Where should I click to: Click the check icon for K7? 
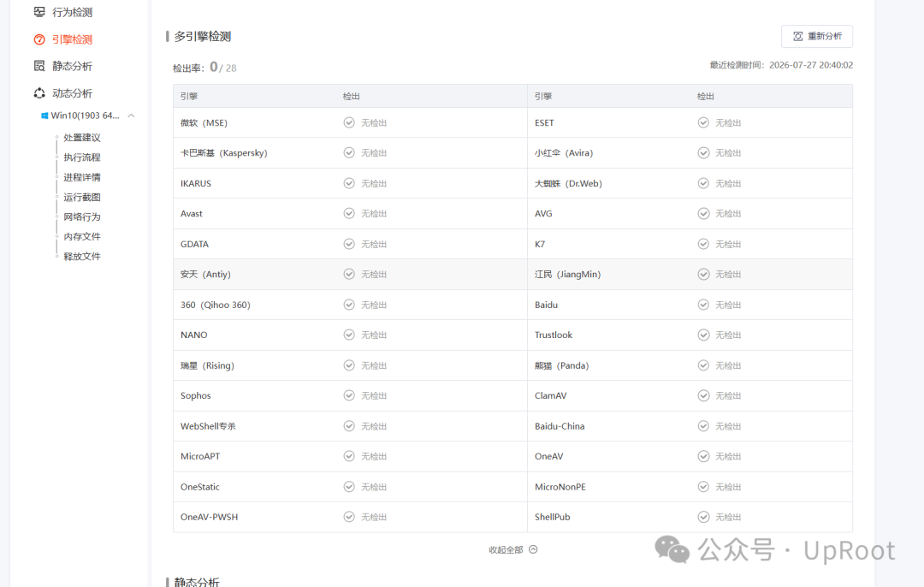703,244
